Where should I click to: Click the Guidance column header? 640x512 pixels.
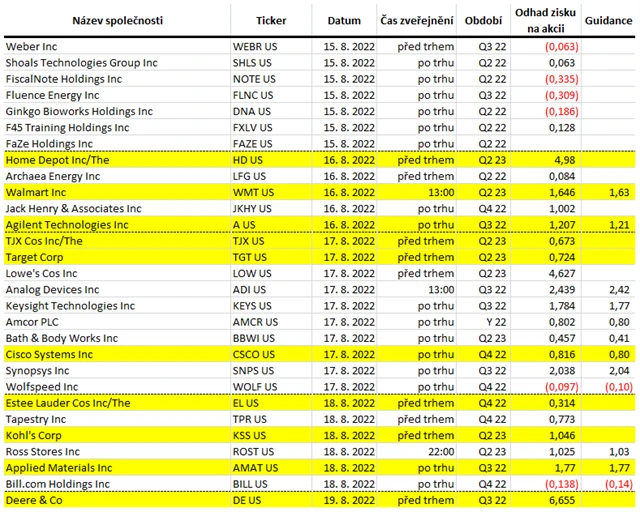coord(607,20)
